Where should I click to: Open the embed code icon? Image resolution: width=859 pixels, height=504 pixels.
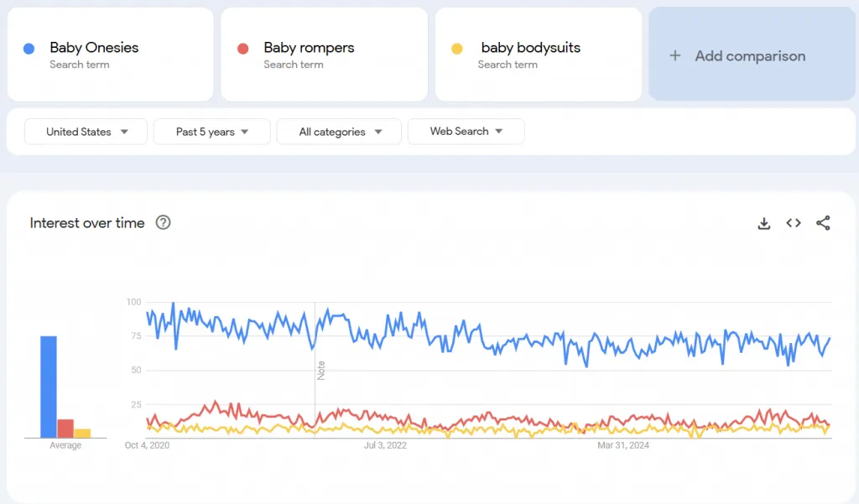[794, 223]
